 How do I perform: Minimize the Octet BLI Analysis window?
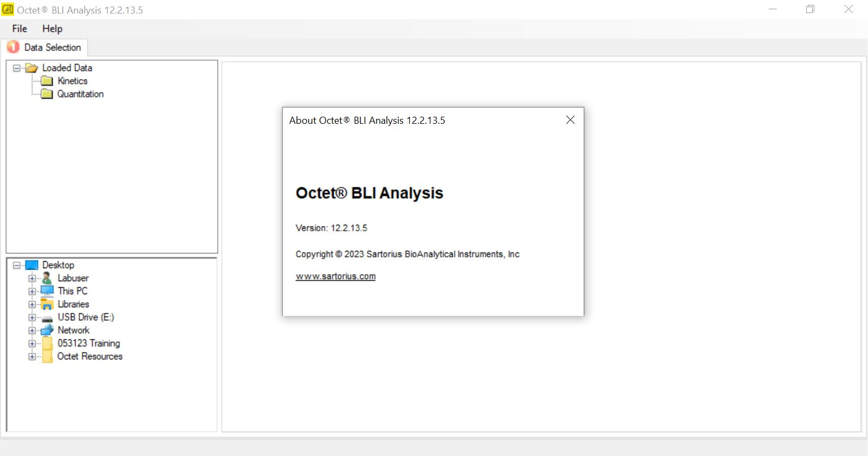click(x=773, y=9)
